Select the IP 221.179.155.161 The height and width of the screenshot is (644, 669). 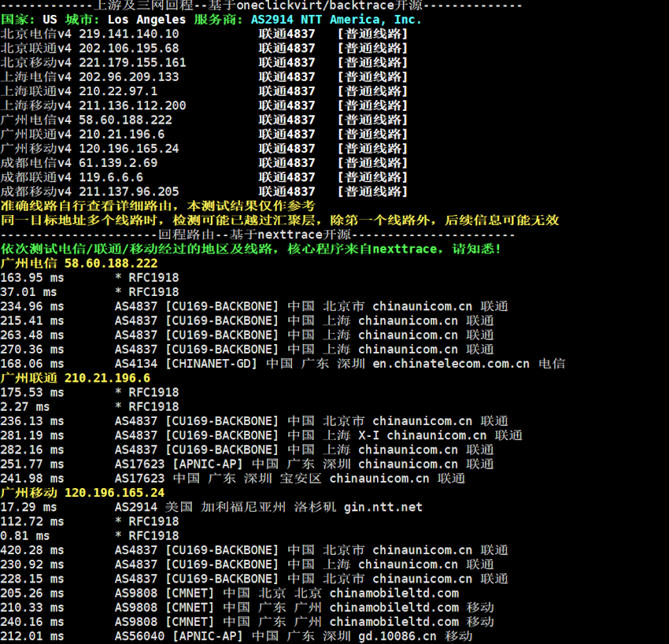pos(132,62)
